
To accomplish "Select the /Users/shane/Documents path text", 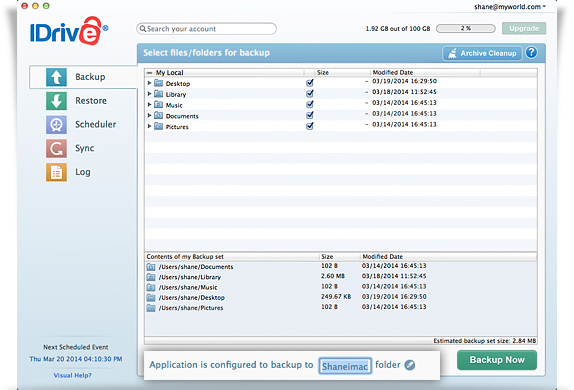I will (196, 267).
